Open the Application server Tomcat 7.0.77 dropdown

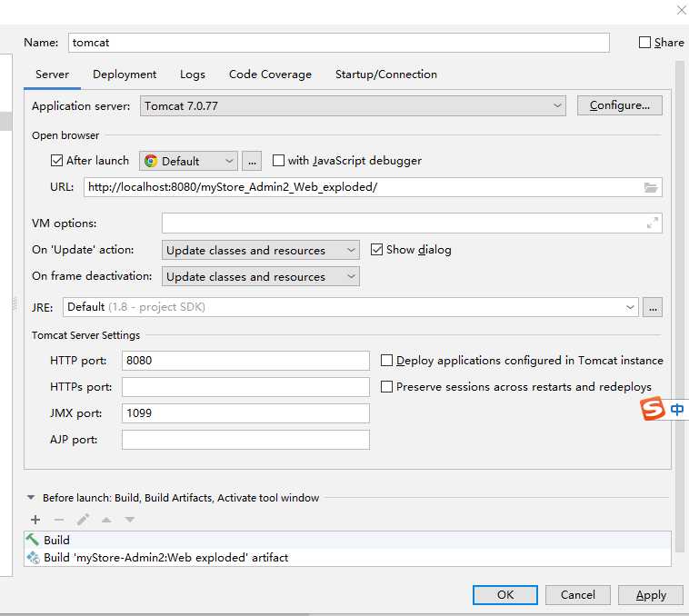pyautogui.click(x=353, y=105)
